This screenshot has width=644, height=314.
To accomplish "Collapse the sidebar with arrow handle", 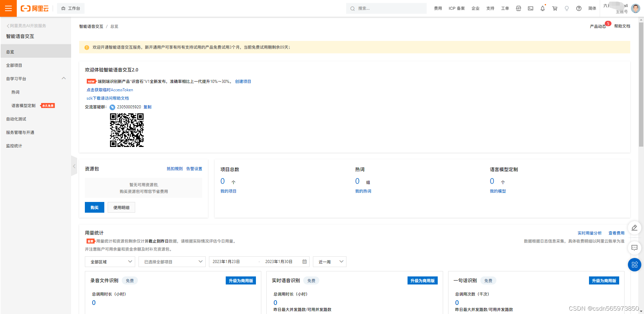I will [x=74, y=166].
